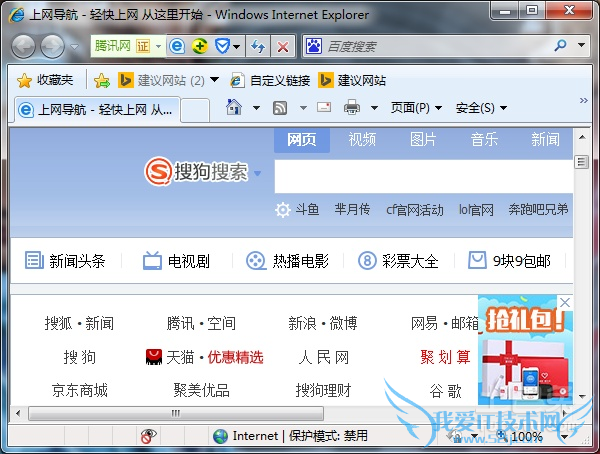Click the Home page icon
Screen dimensions: 600x454
tap(234, 108)
